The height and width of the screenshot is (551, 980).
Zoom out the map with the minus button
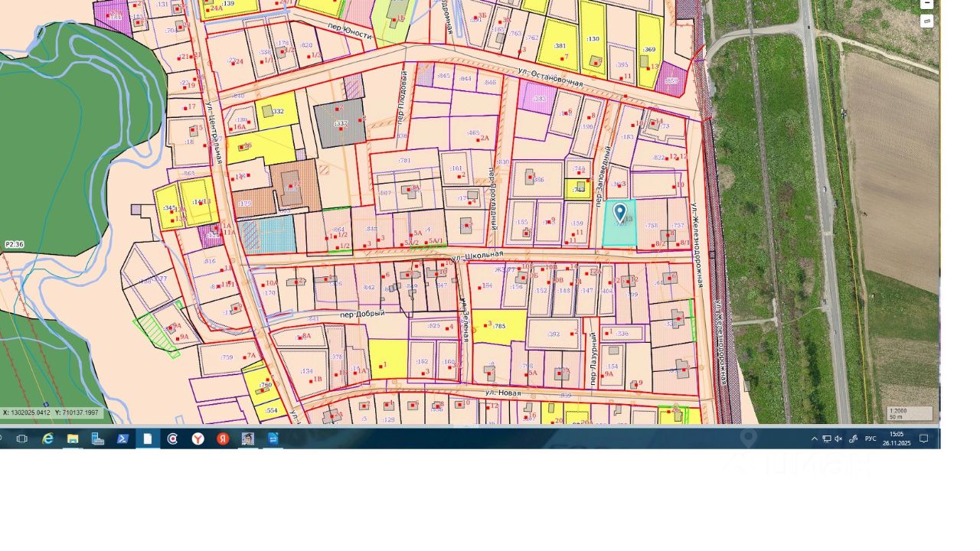click(x=927, y=4)
